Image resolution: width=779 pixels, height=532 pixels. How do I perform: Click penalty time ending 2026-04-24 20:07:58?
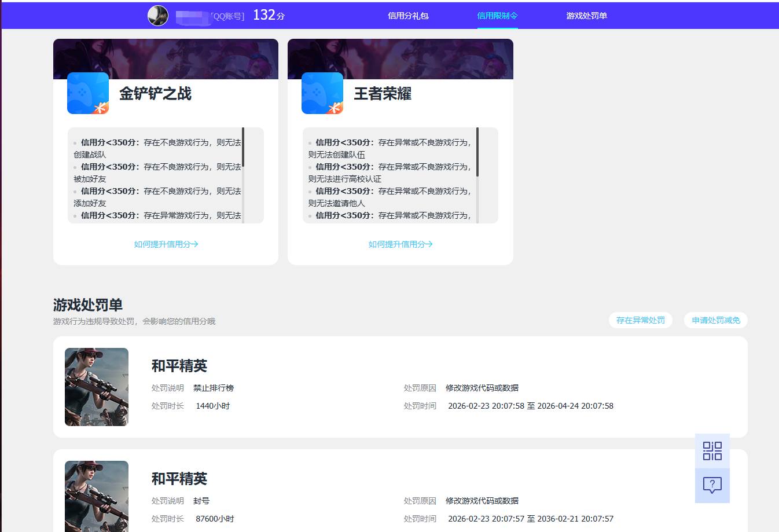point(531,406)
